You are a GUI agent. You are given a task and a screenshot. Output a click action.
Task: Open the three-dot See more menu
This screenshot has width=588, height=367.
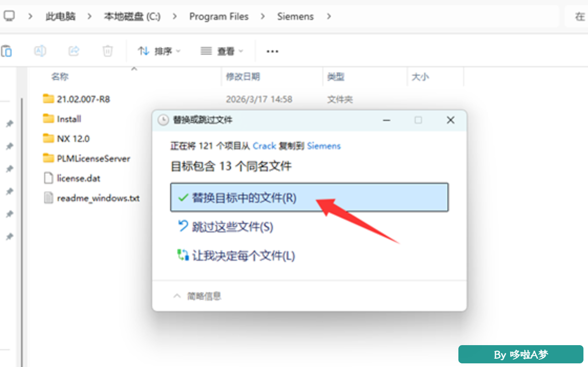272,51
